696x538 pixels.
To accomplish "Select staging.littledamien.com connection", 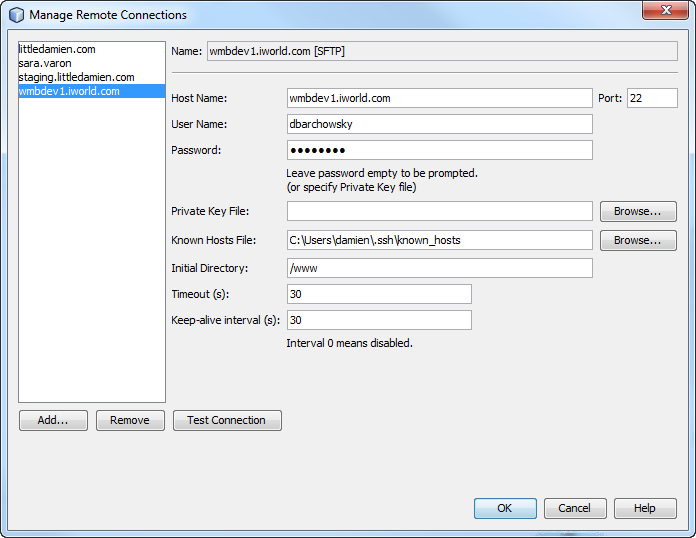I will click(76, 77).
